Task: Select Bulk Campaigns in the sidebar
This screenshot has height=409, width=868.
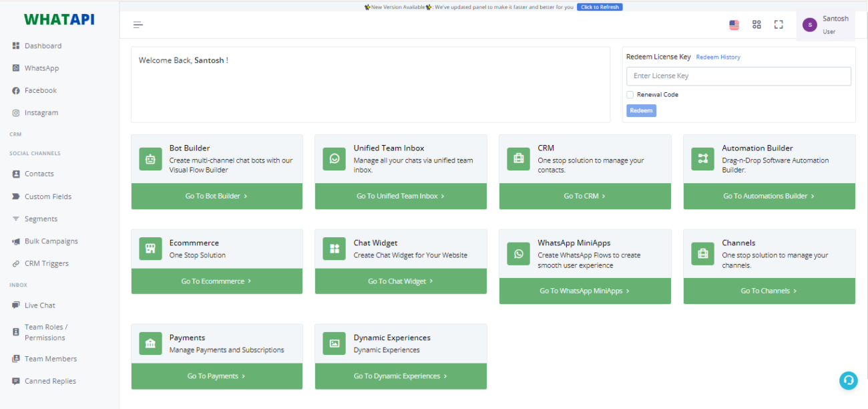Action: pos(51,241)
